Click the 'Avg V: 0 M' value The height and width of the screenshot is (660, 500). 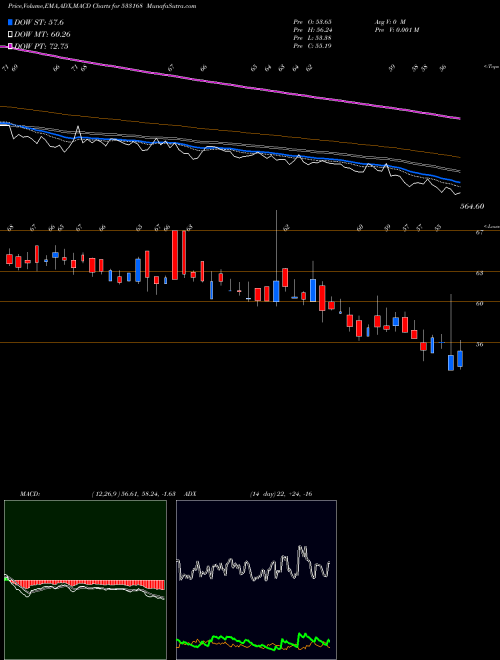(x=389, y=22)
